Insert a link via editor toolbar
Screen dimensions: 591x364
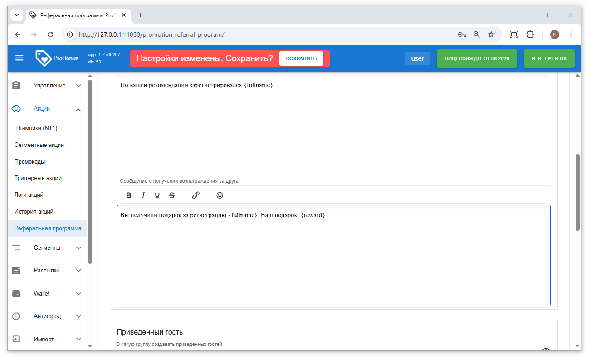[x=195, y=195]
